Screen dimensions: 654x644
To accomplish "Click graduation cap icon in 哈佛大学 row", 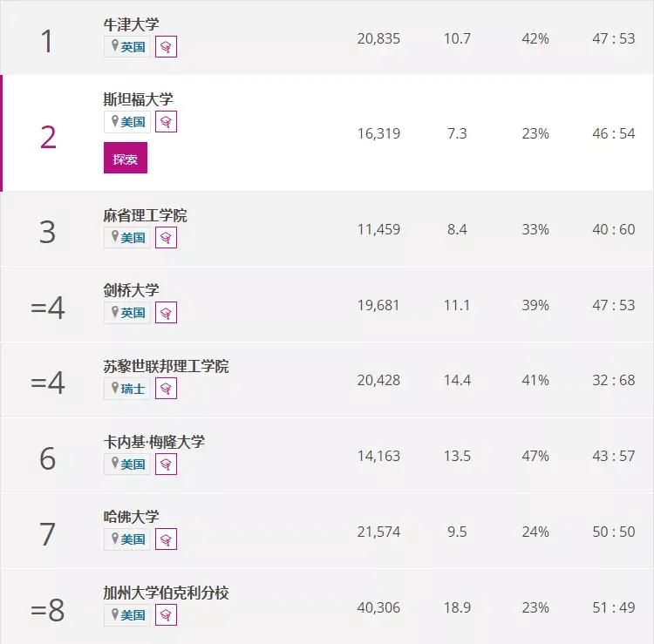I will point(166,539).
